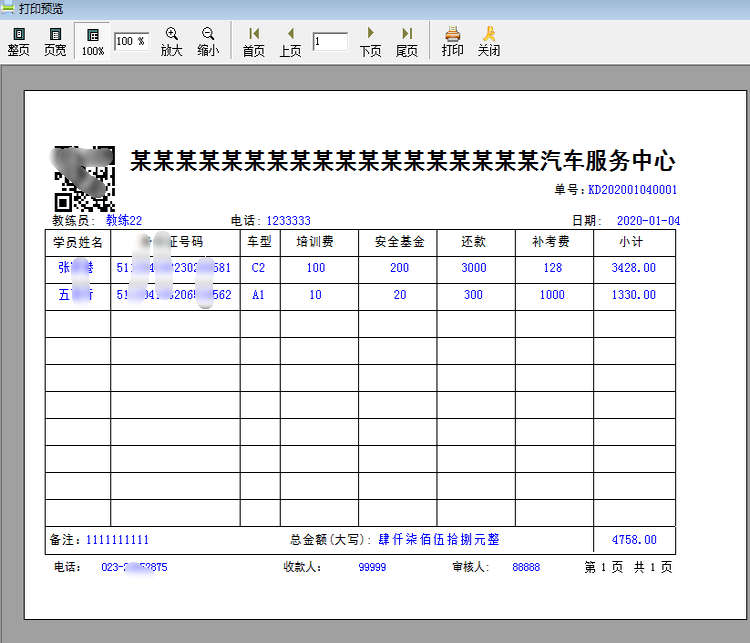The height and width of the screenshot is (643, 750).
Task: Set zoom to 100% view button
Action: point(92,42)
